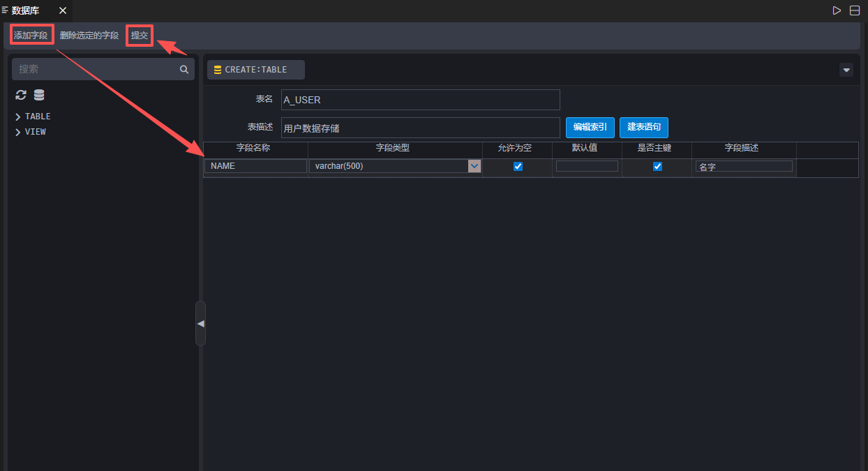Click the search magnifier icon
Image resolution: width=868 pixels, height=471 pixels.
click(184, 69)
